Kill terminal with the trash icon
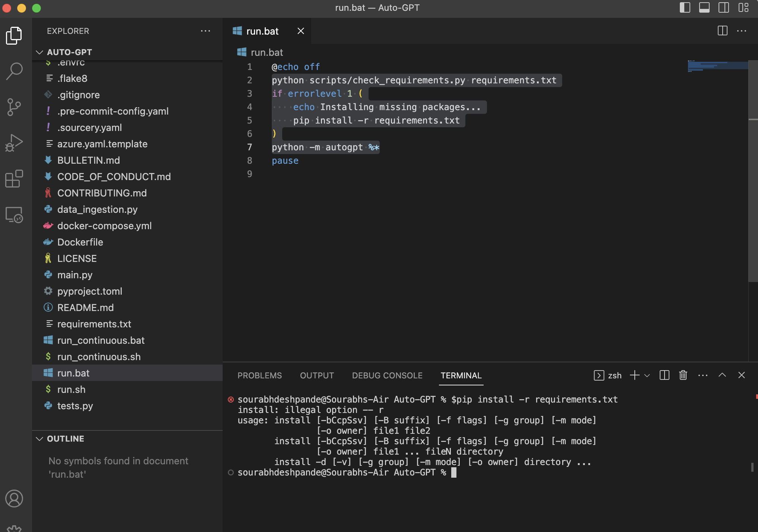 (683, 375)
